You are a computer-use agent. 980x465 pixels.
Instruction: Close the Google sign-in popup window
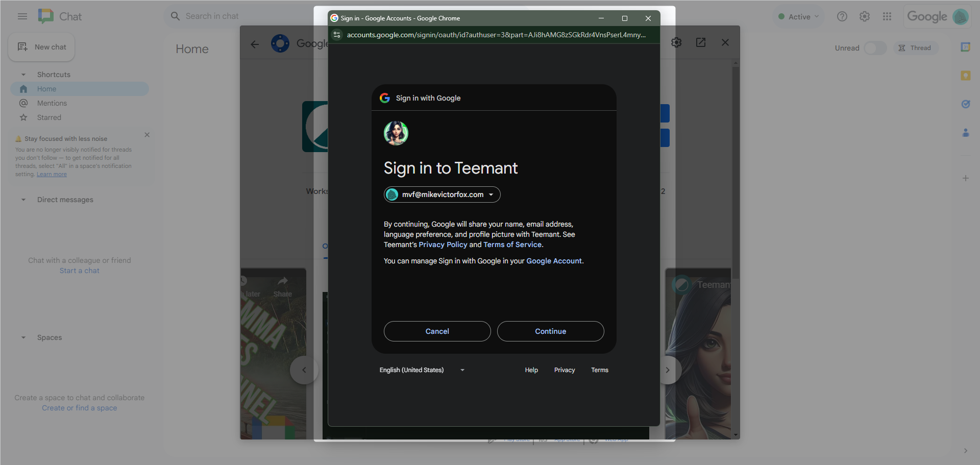click(x=648, y=18)
